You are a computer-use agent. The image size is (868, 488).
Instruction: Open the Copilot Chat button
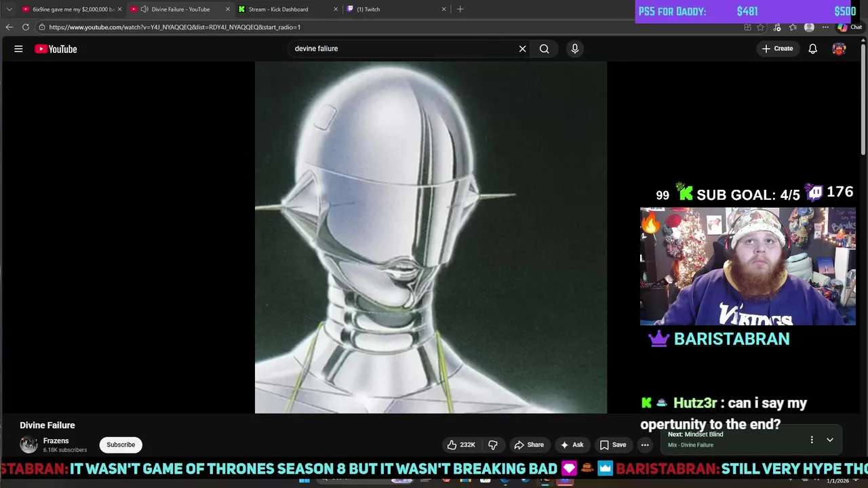pos(850,27)
